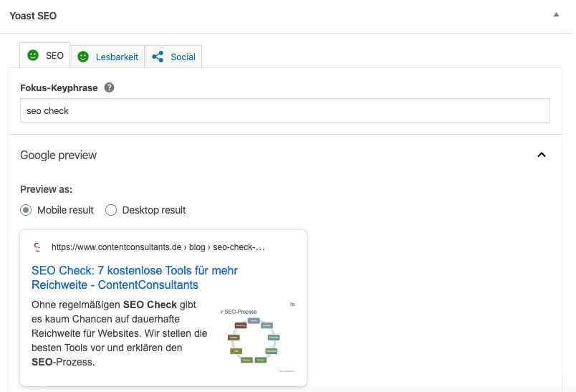Open the SEO tab
This screenshot has width=576, height=392.
click(45, 55)
